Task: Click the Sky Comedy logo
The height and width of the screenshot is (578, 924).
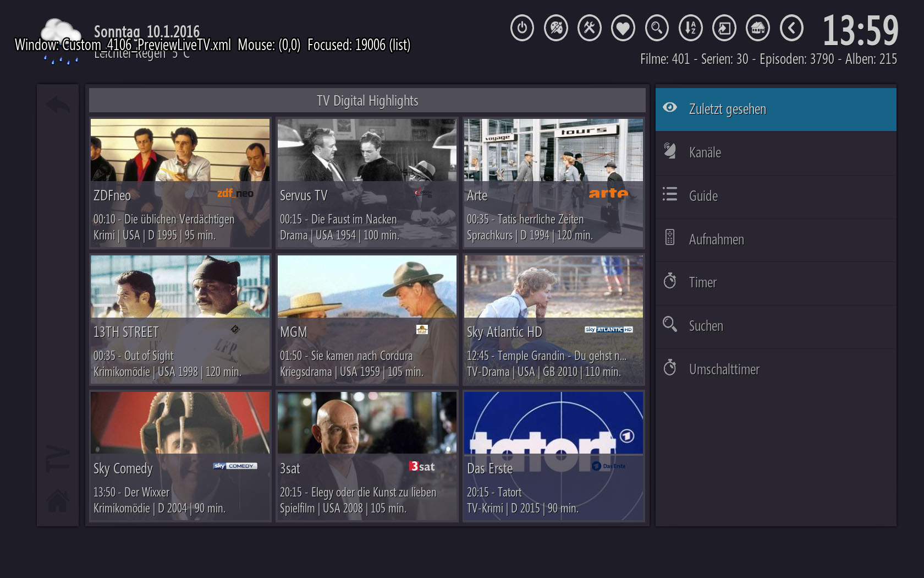Action: (x=235, y=466)
